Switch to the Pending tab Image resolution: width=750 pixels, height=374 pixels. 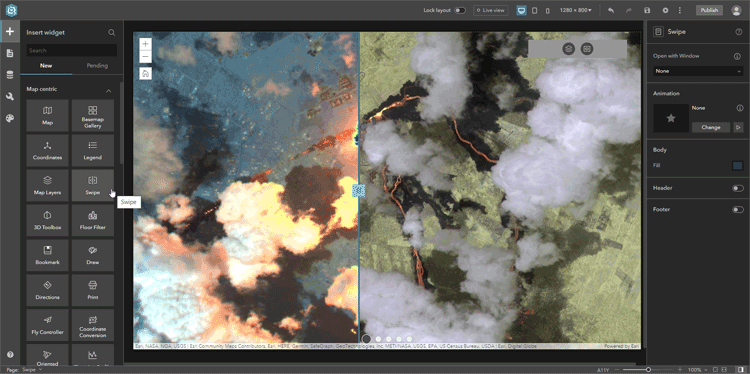coord(97,66)
